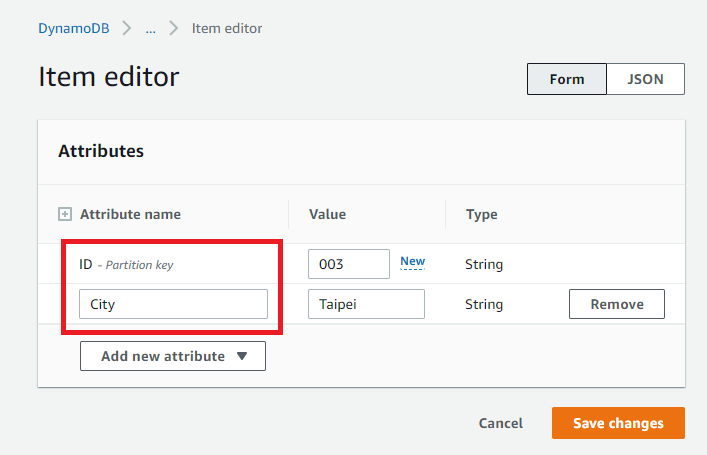This screenshot has width=707, height=455.
Task: Switch to JSON view
Action: (645, 79)
